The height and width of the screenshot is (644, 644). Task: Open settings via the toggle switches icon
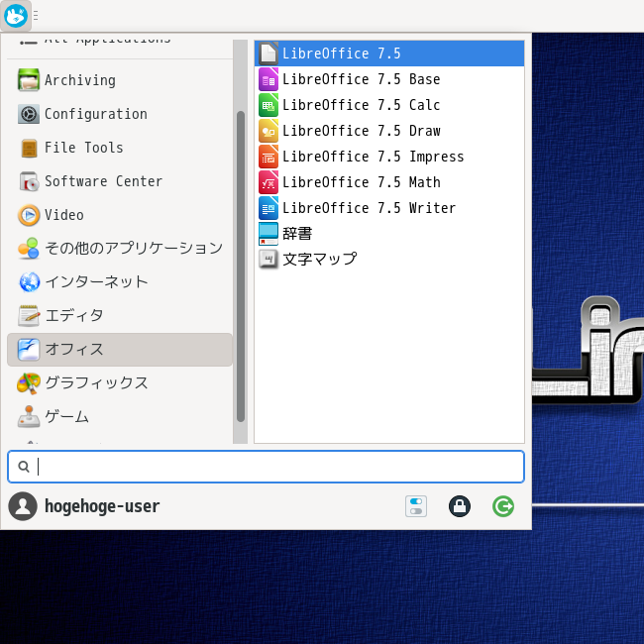(416, 506)
